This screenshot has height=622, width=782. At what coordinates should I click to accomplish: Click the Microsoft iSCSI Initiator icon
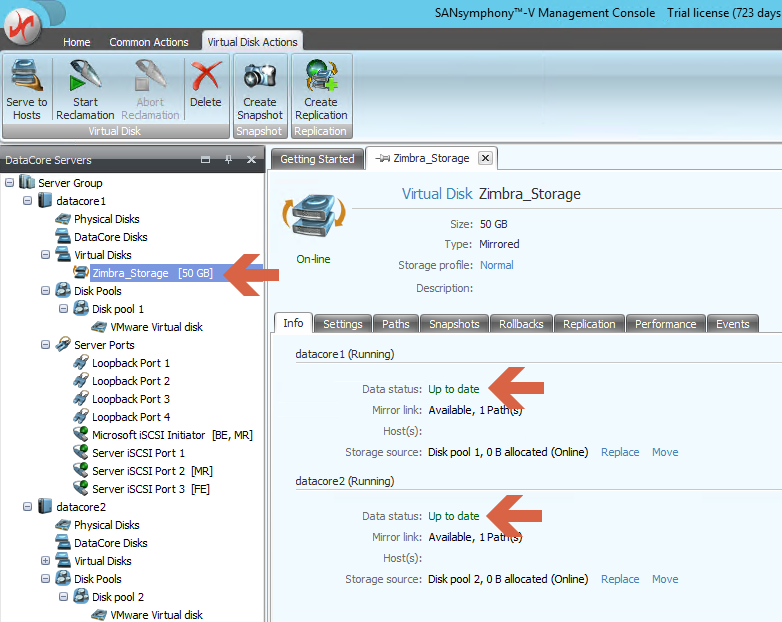point(81,434)
